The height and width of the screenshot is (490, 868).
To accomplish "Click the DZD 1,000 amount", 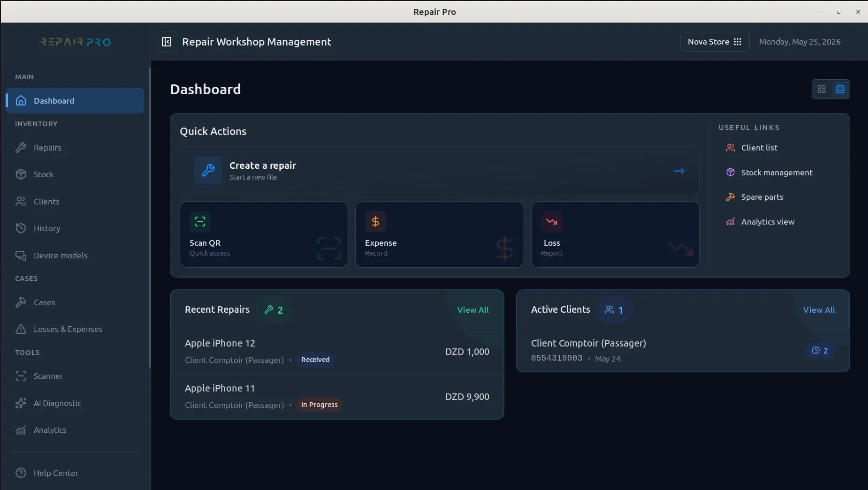I will click(467, 352).
